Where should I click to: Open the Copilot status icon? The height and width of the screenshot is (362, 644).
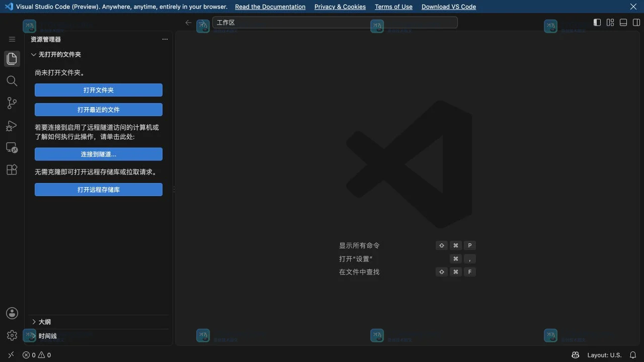[x=576, y=355]
